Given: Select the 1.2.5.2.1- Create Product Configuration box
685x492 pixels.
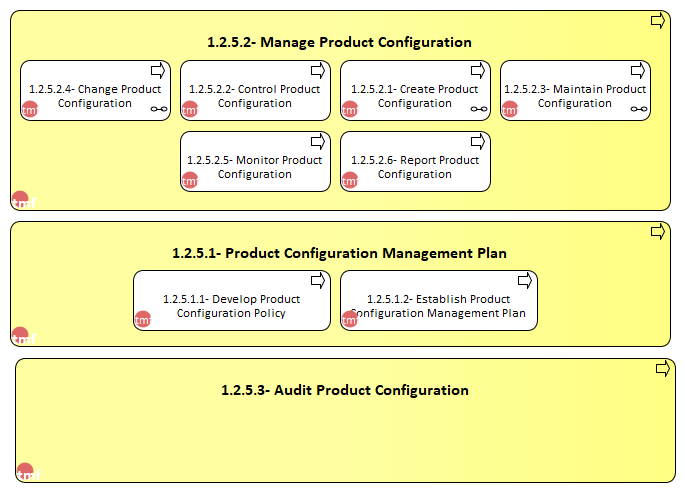Looking at the screenshot, I should pyautogui.click(x=415, y=90).
